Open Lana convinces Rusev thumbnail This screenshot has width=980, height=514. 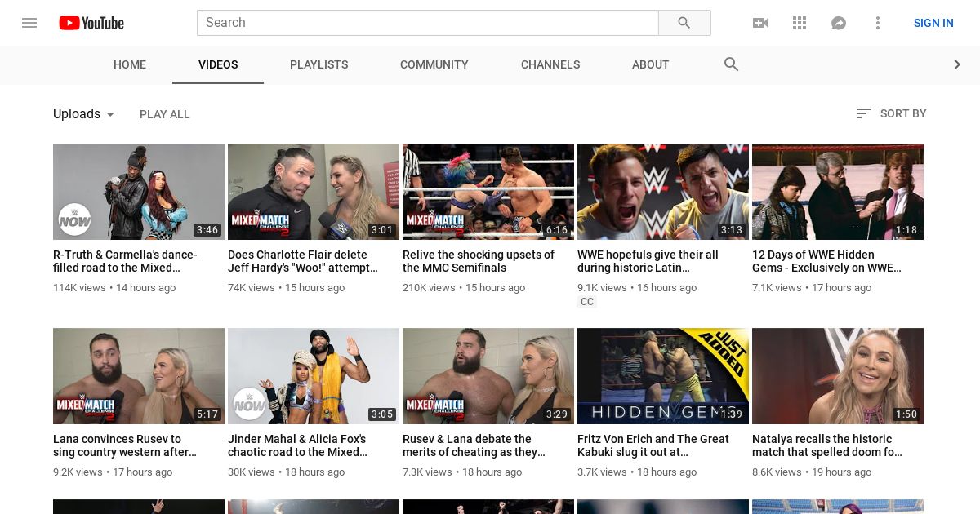click(x=139, y=376)
